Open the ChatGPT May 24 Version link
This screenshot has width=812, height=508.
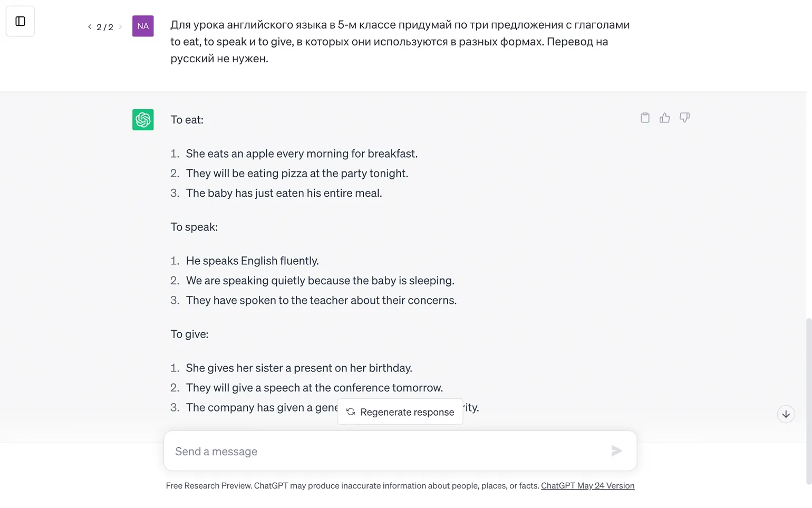[x=587, y=486]
